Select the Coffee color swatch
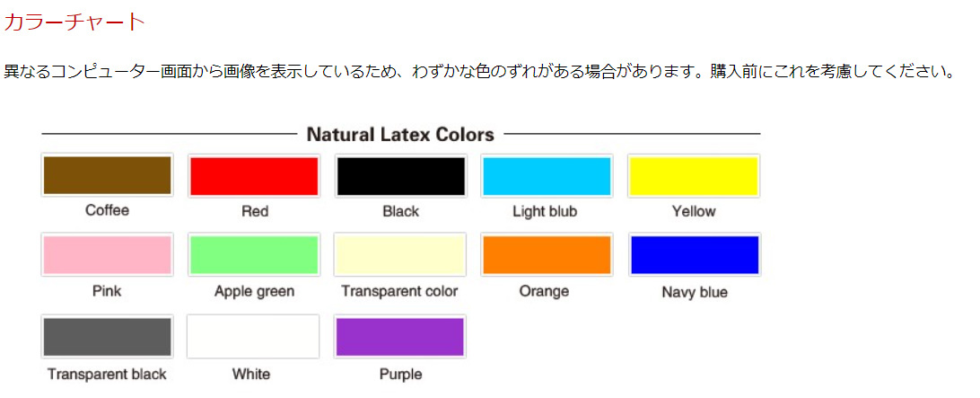The image size is (980, 398). point(107,175)
